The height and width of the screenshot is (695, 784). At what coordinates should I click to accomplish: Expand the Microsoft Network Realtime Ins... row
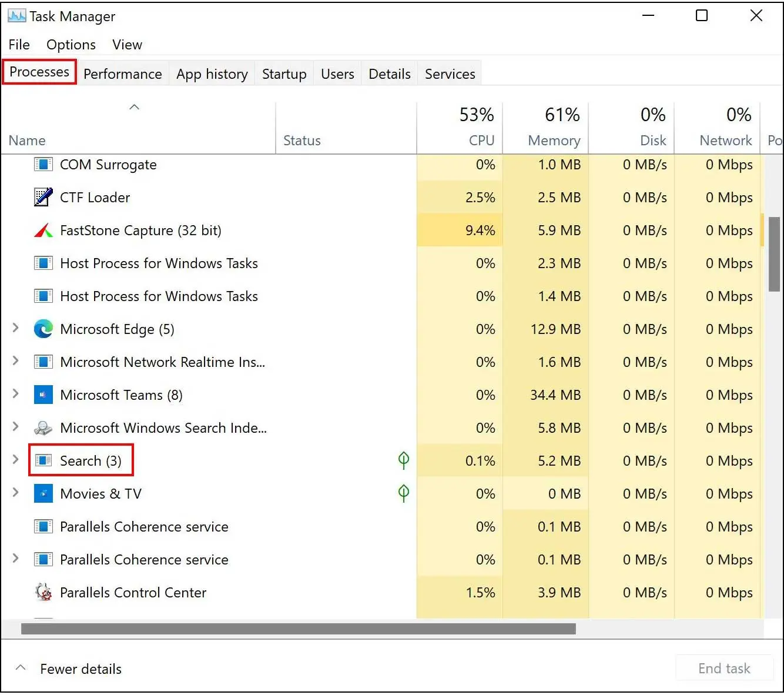pyautogui.click(x=16, y=361)
